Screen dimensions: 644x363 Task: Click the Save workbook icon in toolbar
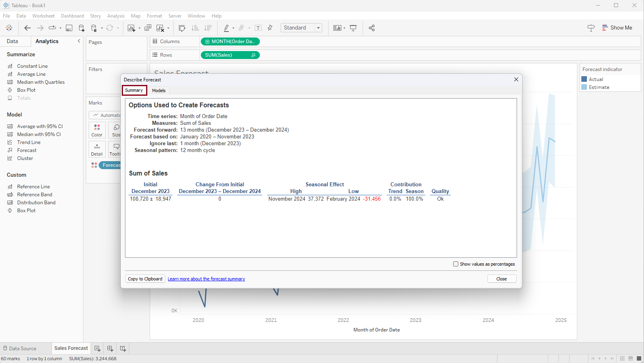tap(69, 28)
